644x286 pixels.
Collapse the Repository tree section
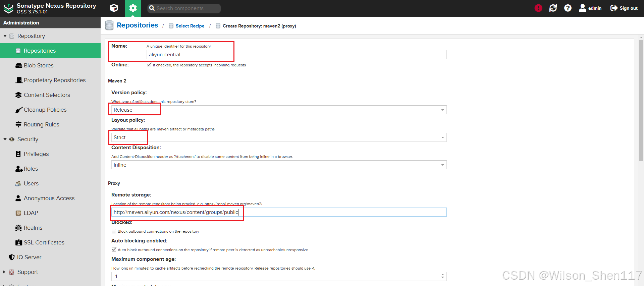5,36
